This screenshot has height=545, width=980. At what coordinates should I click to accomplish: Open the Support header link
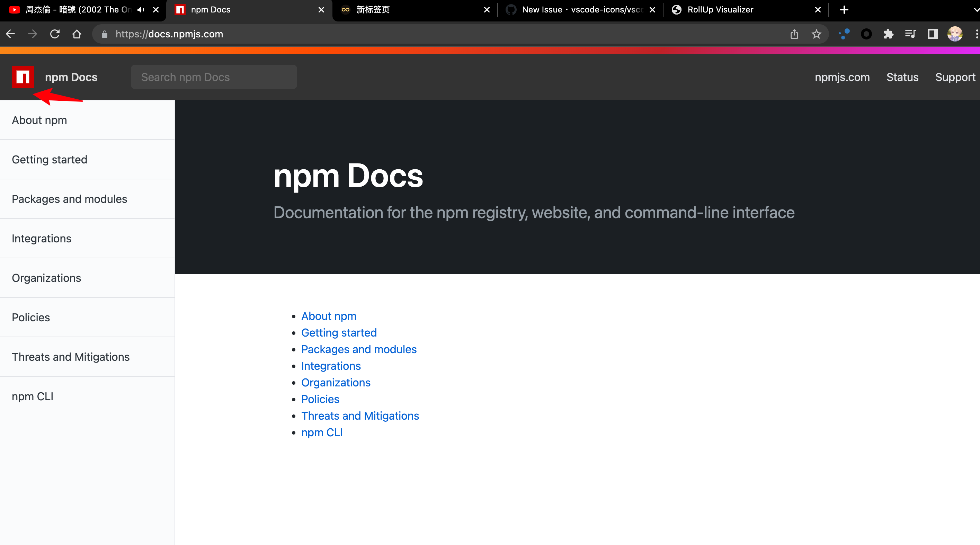pyautogui.click(x=955, y=77)
